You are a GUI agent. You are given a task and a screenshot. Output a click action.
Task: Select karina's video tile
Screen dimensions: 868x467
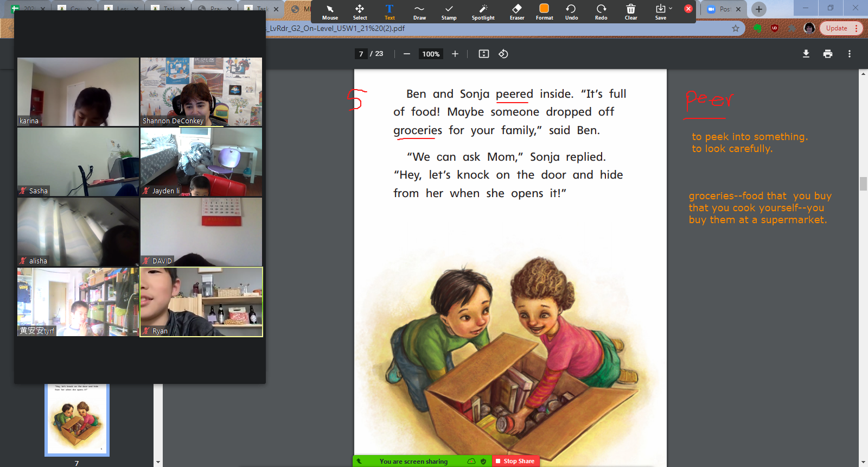[x=78, y=92]
